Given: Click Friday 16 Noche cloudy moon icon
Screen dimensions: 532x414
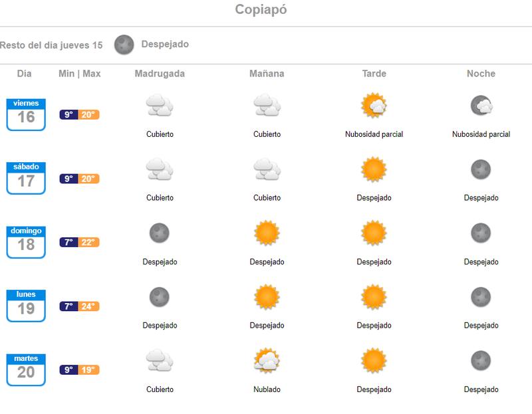Looking at the screenshot, I should [481, 106].
